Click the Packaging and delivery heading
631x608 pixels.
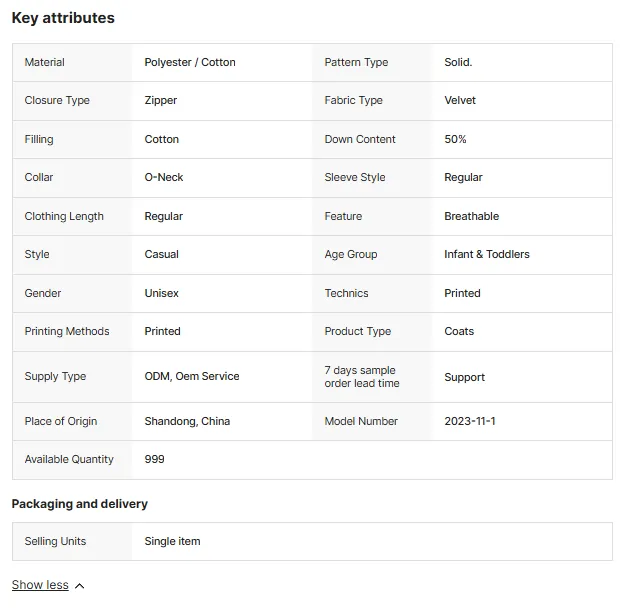point(80,504)
